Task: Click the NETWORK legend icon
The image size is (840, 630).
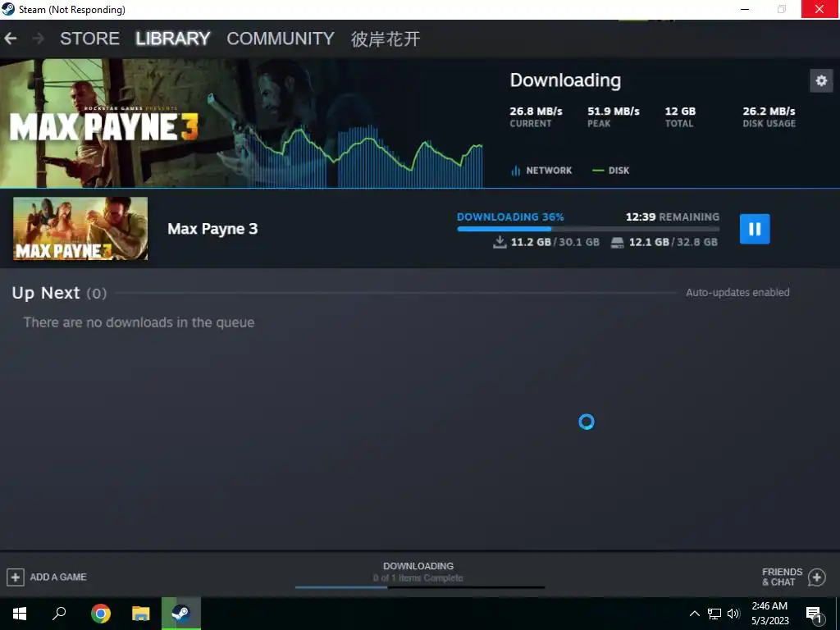Action: pyautogui.click(x=515, y=171)
